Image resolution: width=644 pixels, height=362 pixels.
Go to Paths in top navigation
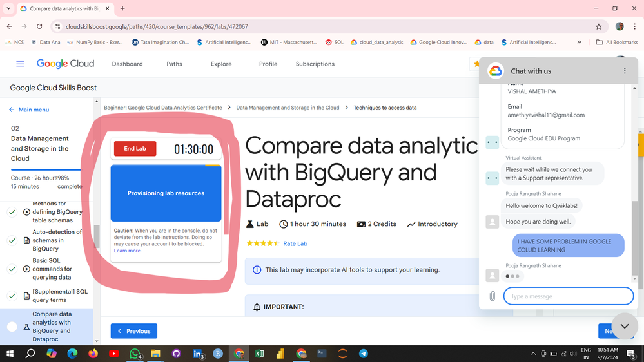(174, 64)
